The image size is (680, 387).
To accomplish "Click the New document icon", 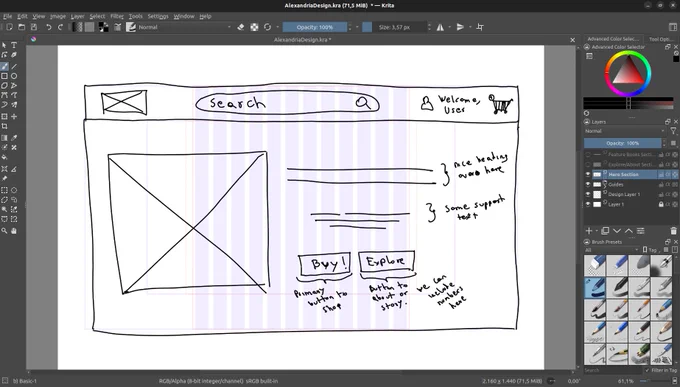I will click(9, 27).
